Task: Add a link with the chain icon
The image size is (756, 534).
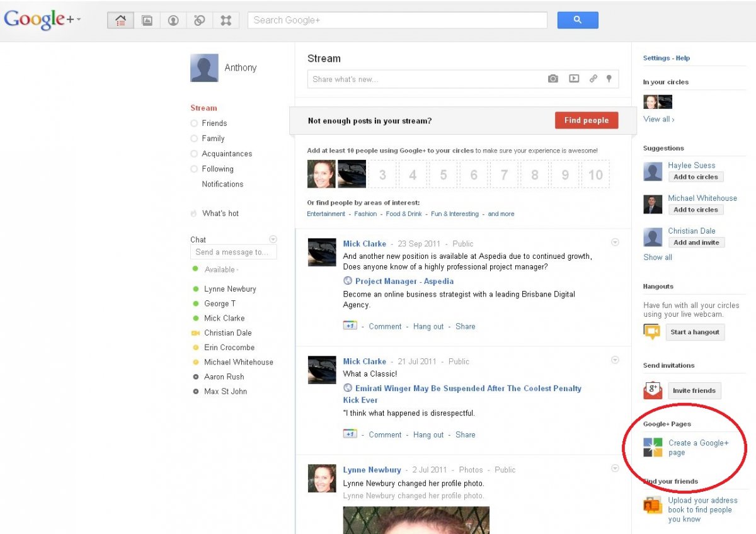Action: tap(593, 79)
